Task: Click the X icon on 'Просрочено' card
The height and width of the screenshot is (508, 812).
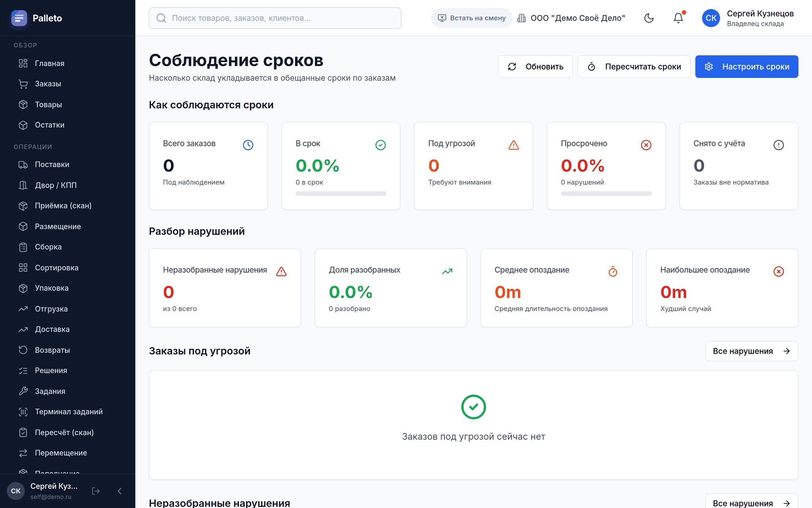Action: 646,145
